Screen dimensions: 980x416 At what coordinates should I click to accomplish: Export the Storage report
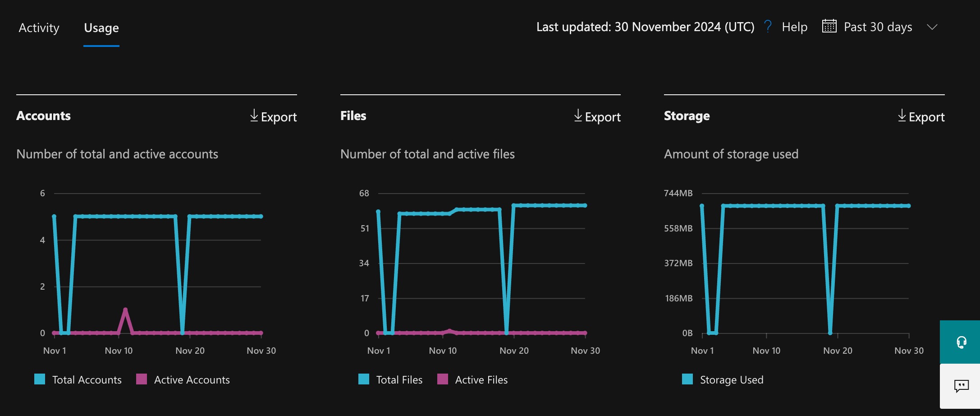[921, 117]
